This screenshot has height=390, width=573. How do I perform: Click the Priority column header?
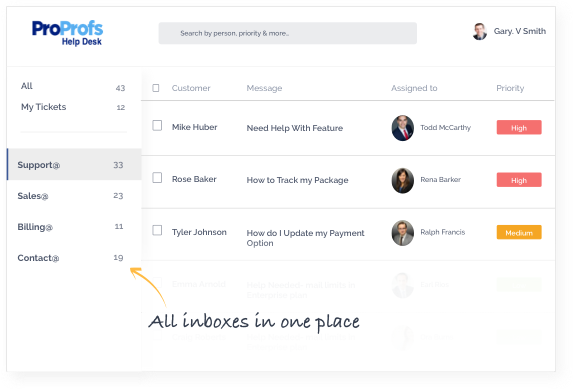pos(510,88)
